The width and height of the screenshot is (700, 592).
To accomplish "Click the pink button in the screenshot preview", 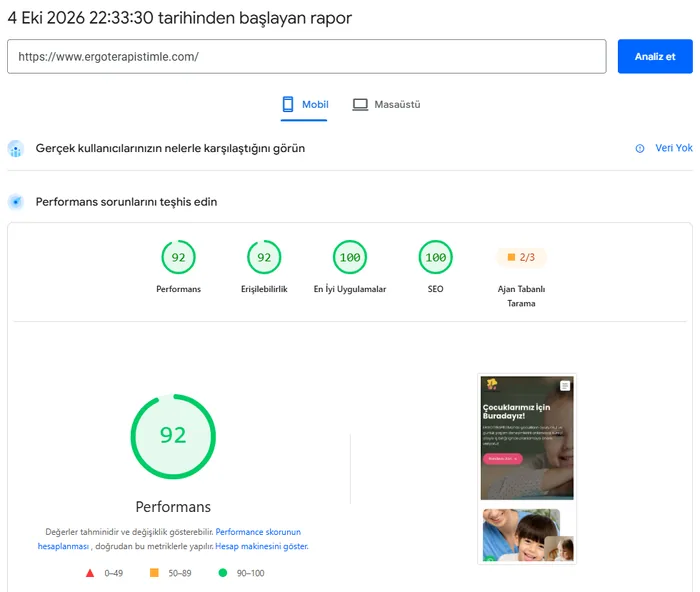I will pyautogui.click(x=503, y=459).
